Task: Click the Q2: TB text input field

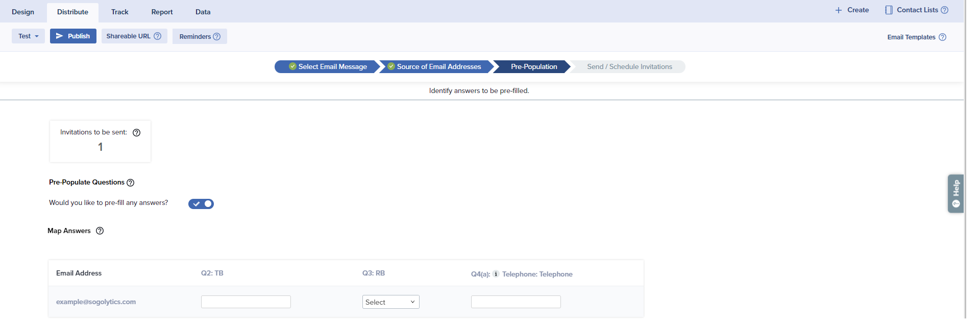Action: (246, 302)
